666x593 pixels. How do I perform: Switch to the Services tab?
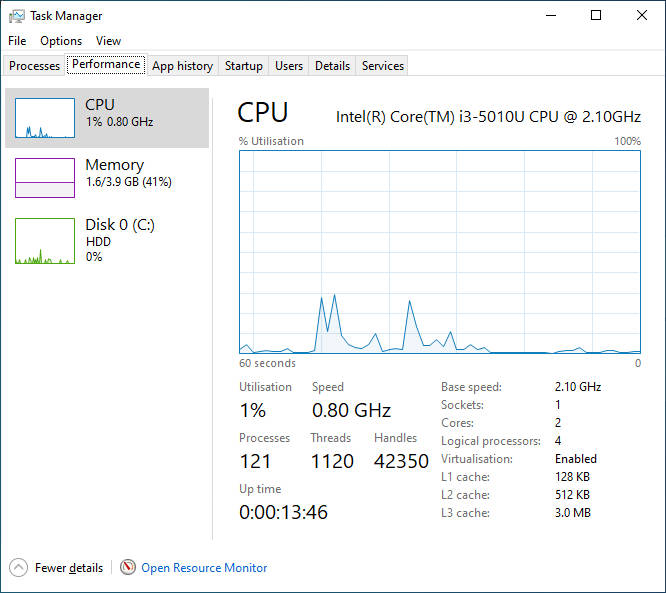[383, 66]
